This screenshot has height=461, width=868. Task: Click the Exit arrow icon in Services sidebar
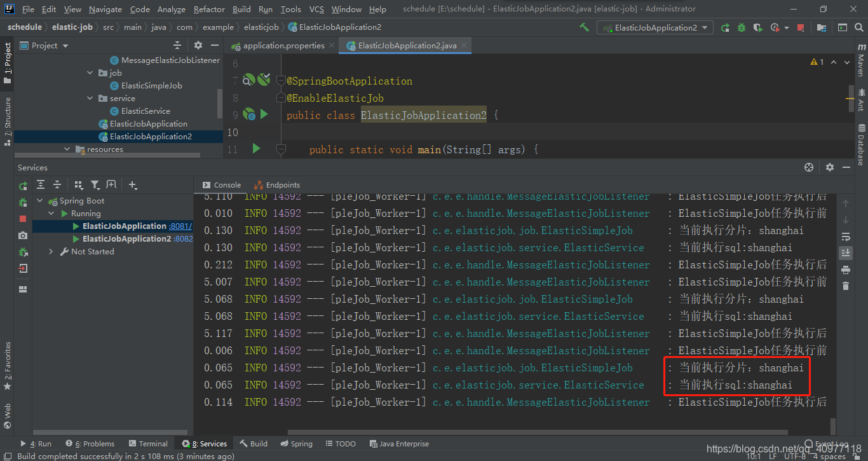pyautogui.click(x=23, y=269)
